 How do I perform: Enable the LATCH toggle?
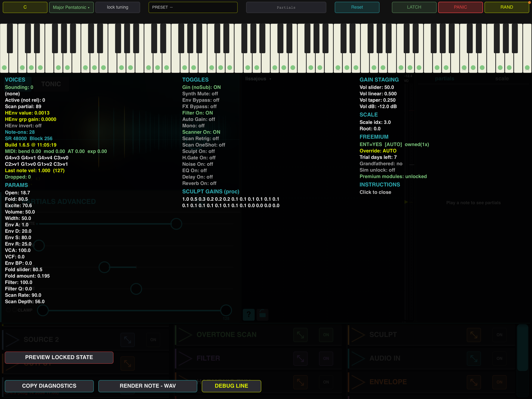[x=414, y=7]
